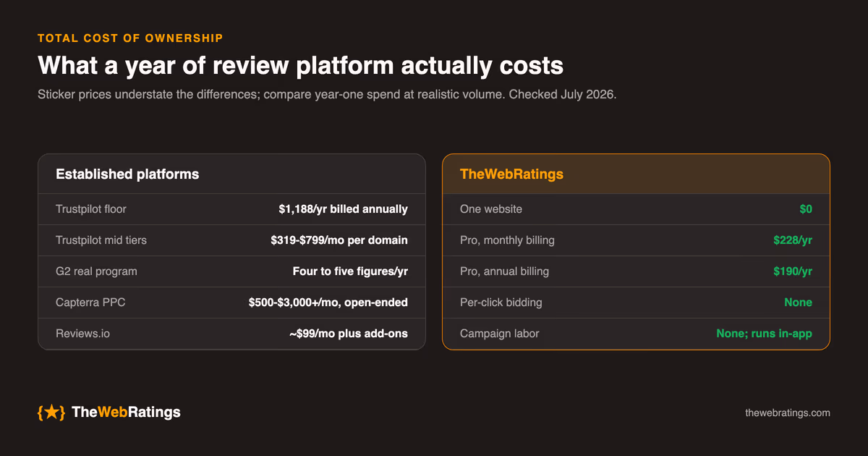Click the star-in-braces TheWebRatings logo icon

click(51, 413)
